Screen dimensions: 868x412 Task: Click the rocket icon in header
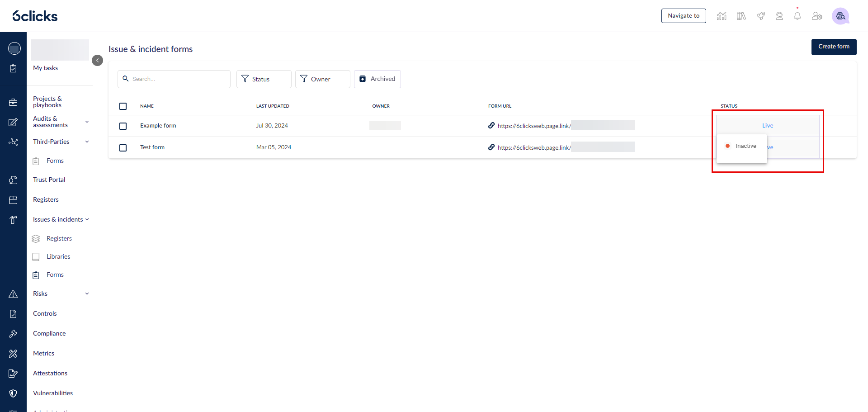point(761,16)
